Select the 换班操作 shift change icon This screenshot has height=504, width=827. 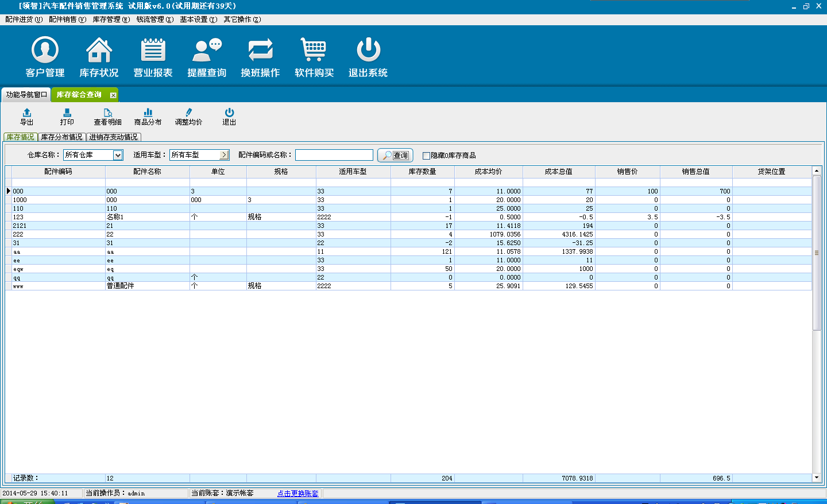coord(260,50)
